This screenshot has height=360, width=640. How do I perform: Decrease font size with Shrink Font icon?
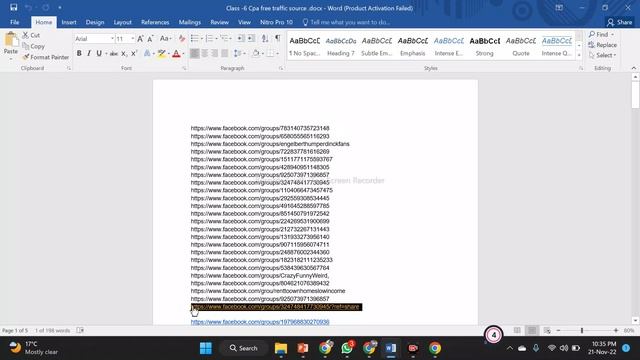(150, 39)
